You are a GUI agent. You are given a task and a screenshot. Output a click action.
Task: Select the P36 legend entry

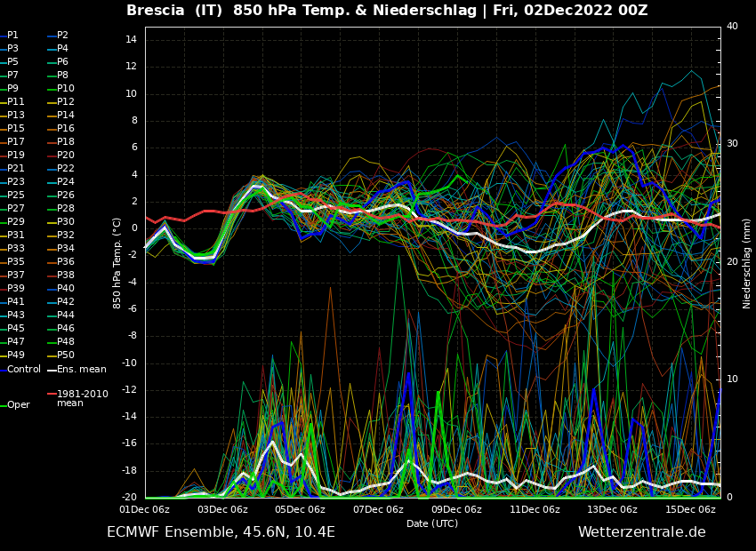[66, 262]
